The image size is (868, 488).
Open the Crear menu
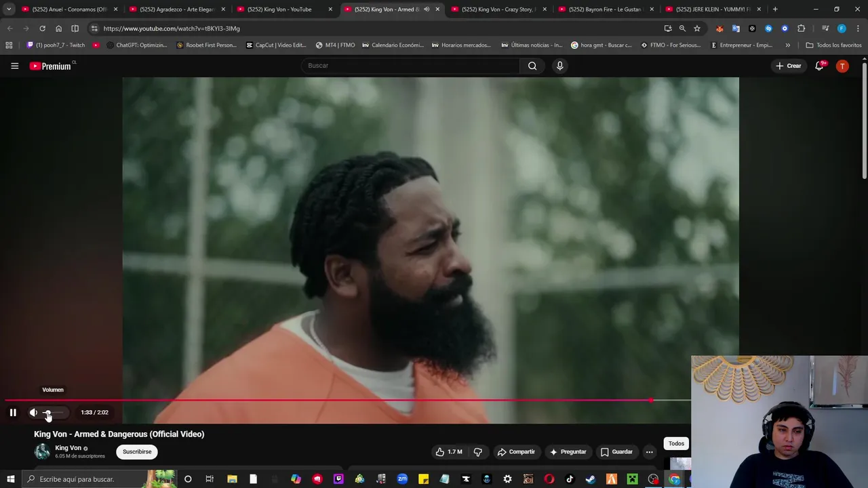[x=789, y=66]
